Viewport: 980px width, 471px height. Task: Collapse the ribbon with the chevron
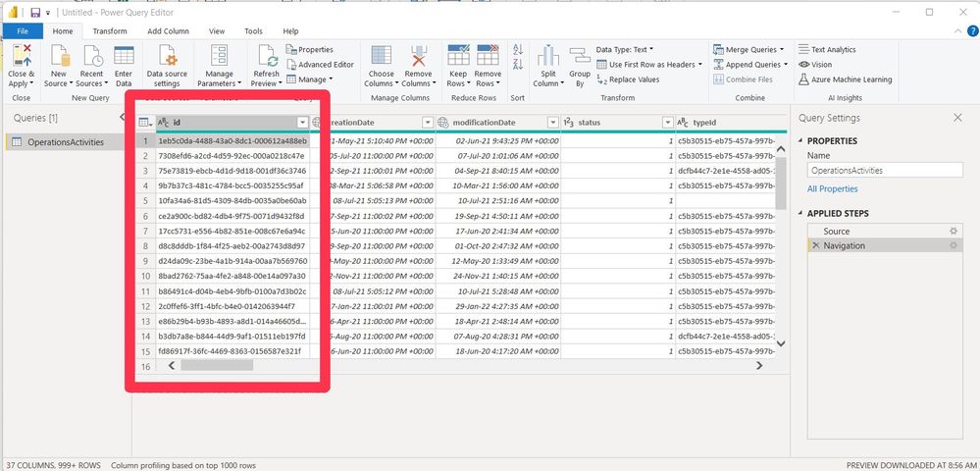click(x=959, y=30)
